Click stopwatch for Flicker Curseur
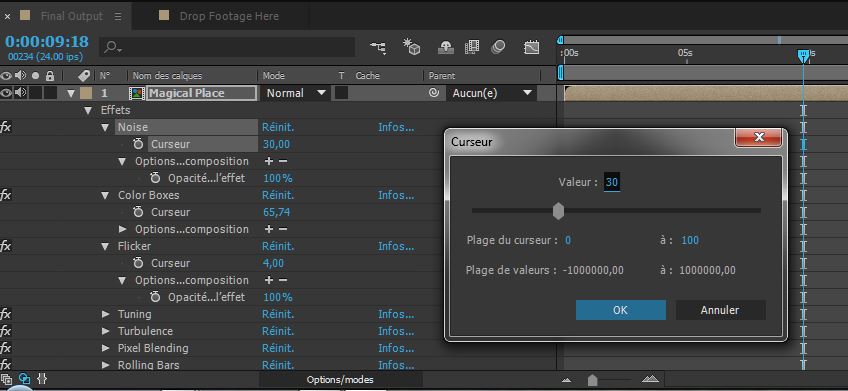The width and height of the screenshot is (848, 391). 138,263
